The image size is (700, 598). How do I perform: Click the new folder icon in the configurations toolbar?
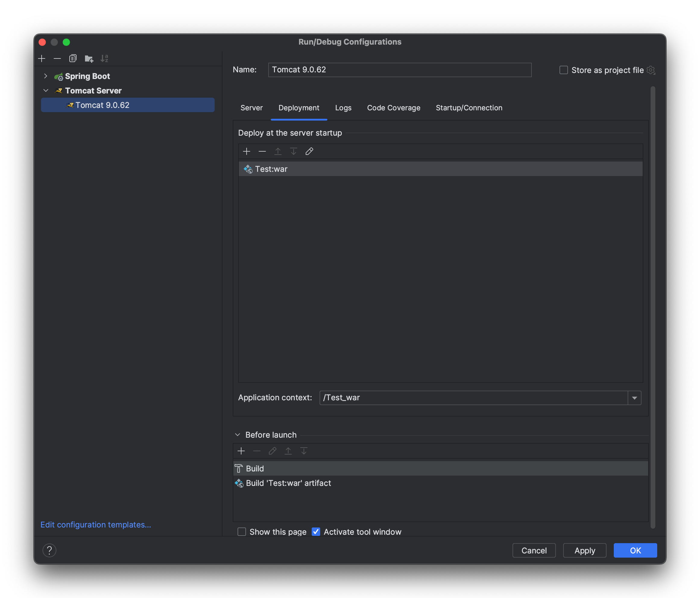pyautogui.click(x=89, y=58)
